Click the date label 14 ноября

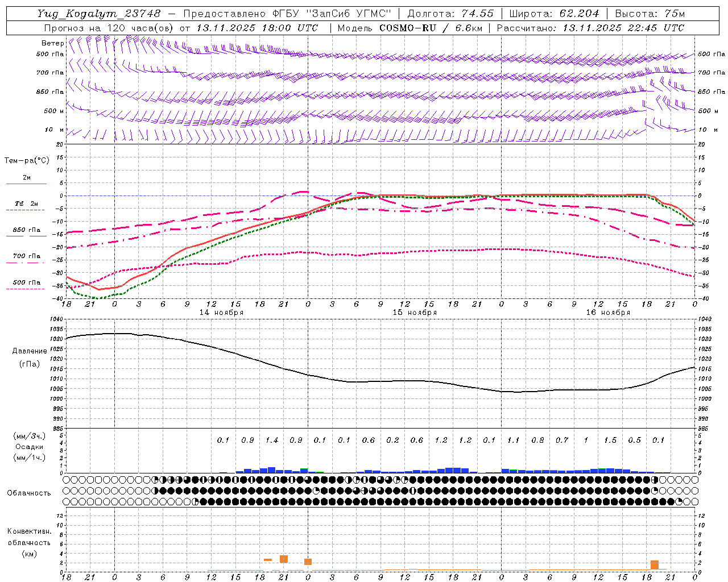pyautogui.click(x=221, y=313)
